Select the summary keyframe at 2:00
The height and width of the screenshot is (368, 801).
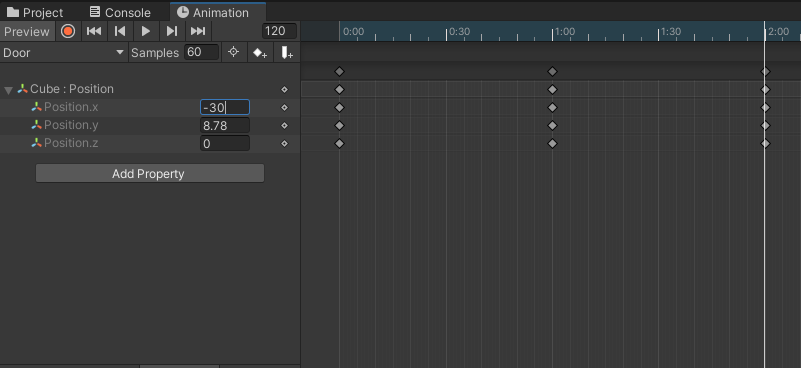coord(765,72)
